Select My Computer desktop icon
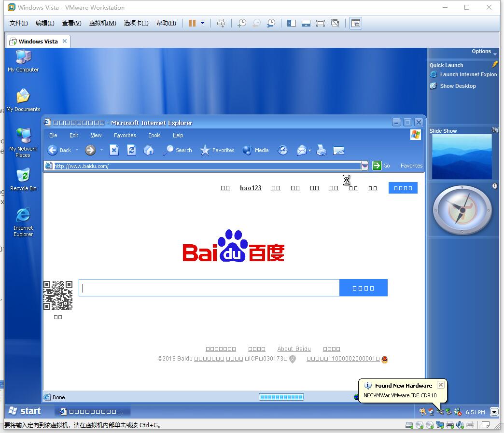The height and width of the screenshot is (433, 504). coord(23,61)
